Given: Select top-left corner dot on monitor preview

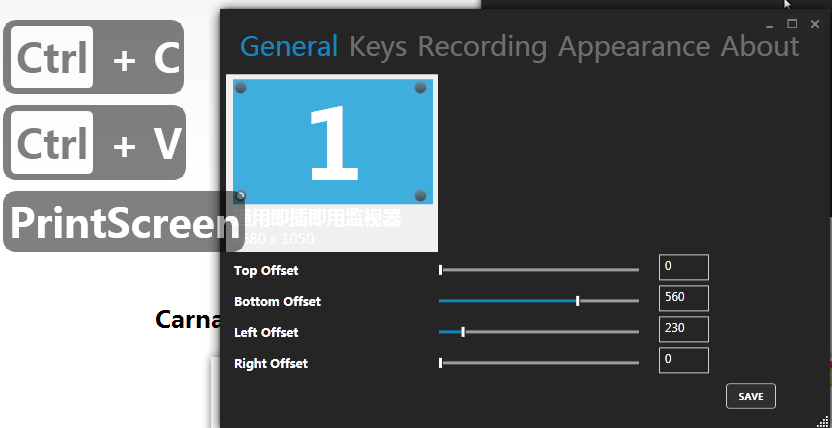Looking at the screenshot, I should 241,88.
